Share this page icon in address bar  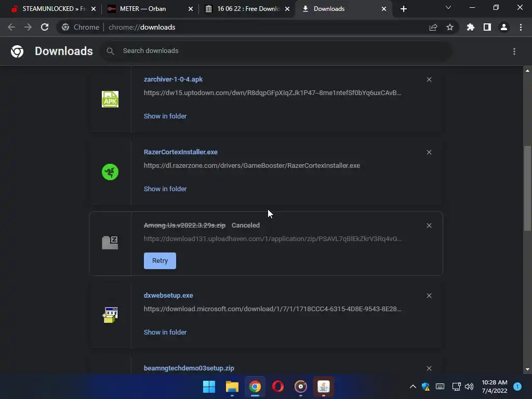coord(433,27)
